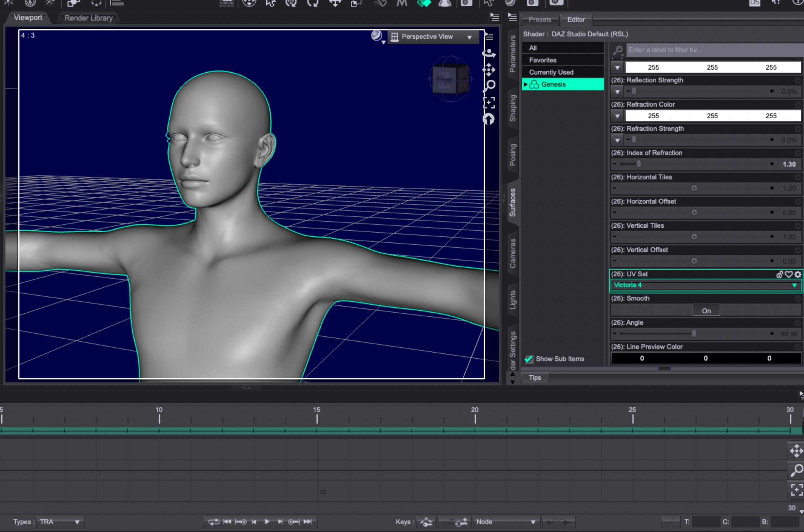Switch to the Render Library tab

click(x=88, y=18)
